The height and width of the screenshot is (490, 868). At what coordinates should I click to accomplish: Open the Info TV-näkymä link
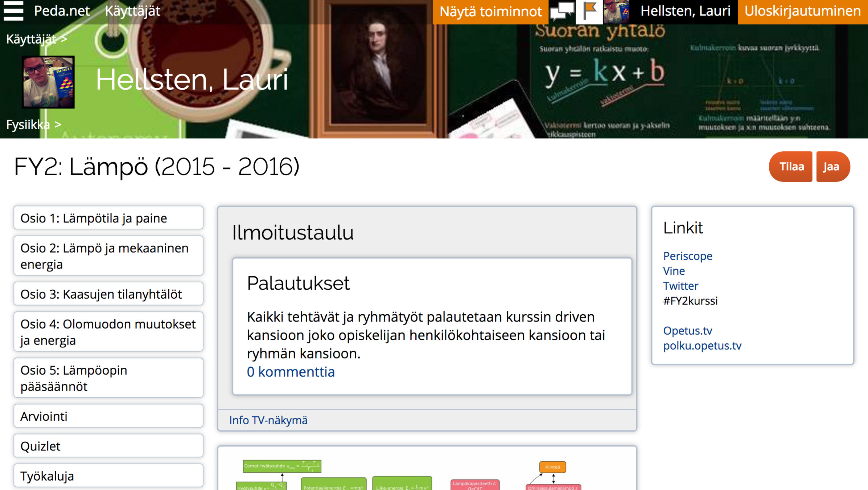(268, 420)
